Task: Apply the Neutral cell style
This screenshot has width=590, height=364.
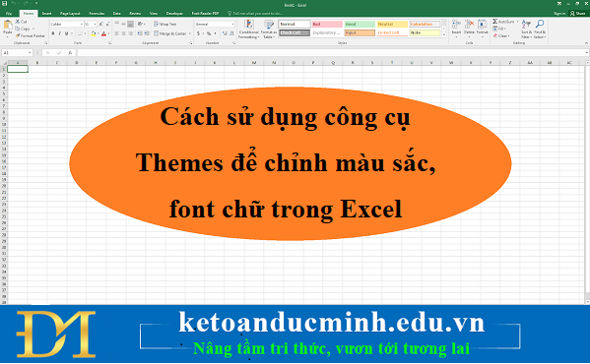Action: [x=392, y=24]
